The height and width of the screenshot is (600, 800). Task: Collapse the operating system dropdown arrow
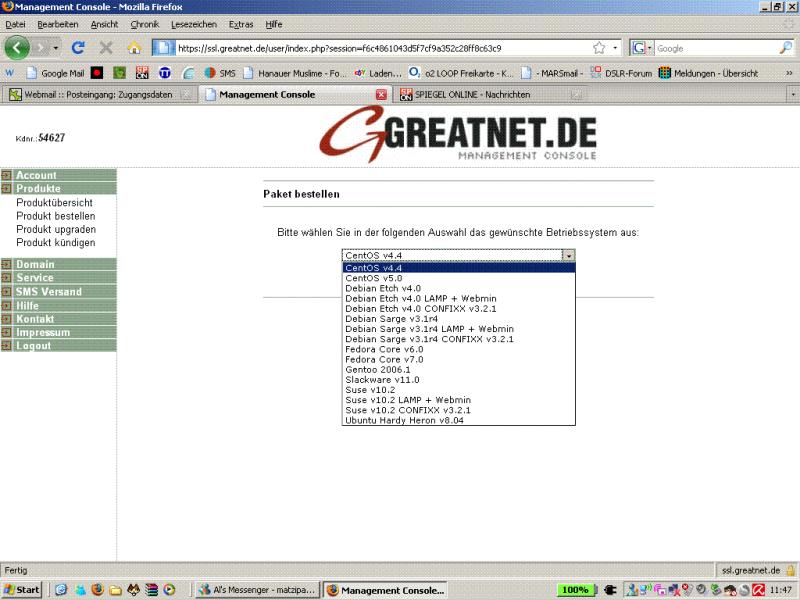tap(569, 256)
